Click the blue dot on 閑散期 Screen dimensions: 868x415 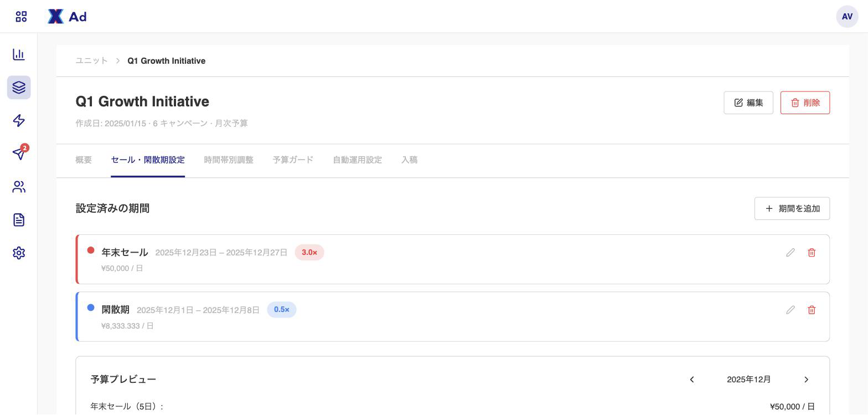coord(91,308)
